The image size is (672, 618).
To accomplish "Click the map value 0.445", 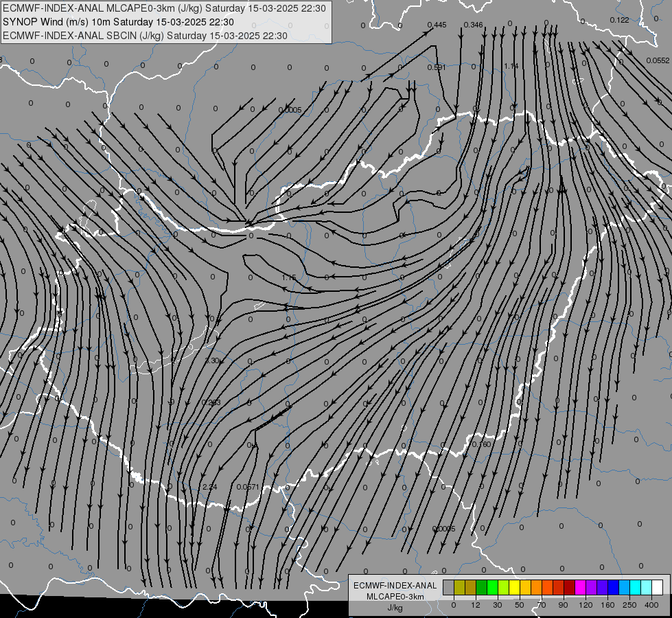I will pyautogui.click(x=437, y=25).
